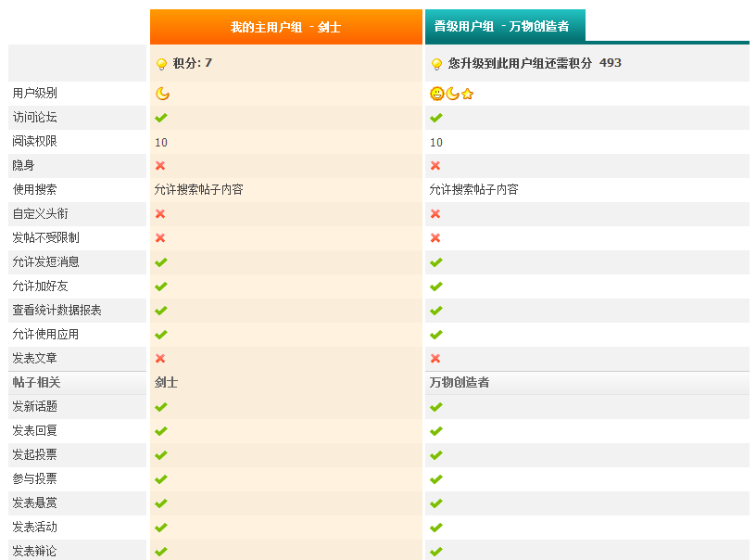Click the moon level icon in 万物创造者 column
This screenshot has width=756, height=560.
[452, 94]
